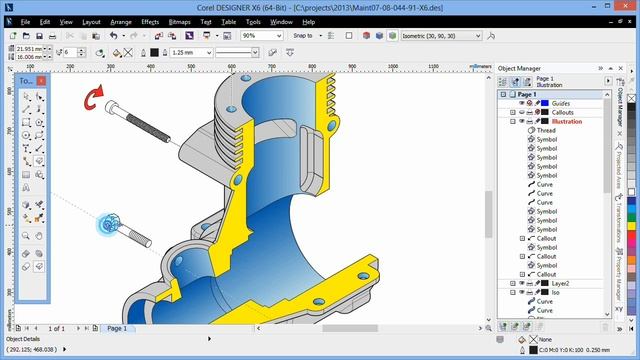
Task: Activate the front projection plane red cube
Action: [366, 36]
